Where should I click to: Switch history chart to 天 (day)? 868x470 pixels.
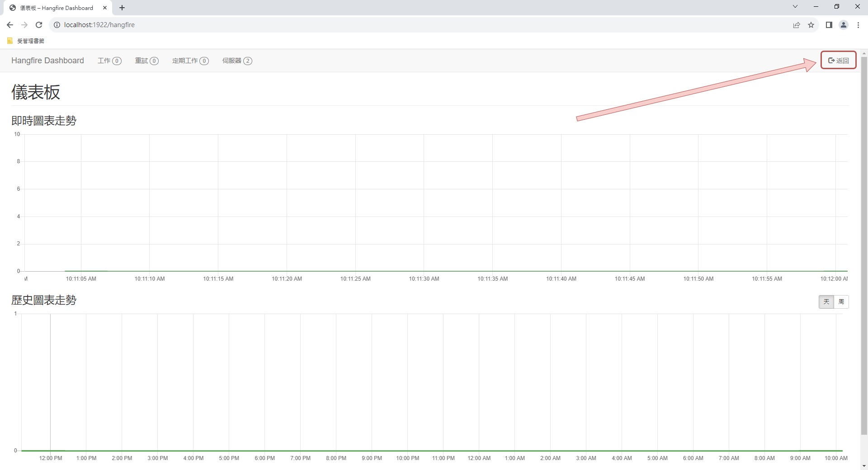826,301
